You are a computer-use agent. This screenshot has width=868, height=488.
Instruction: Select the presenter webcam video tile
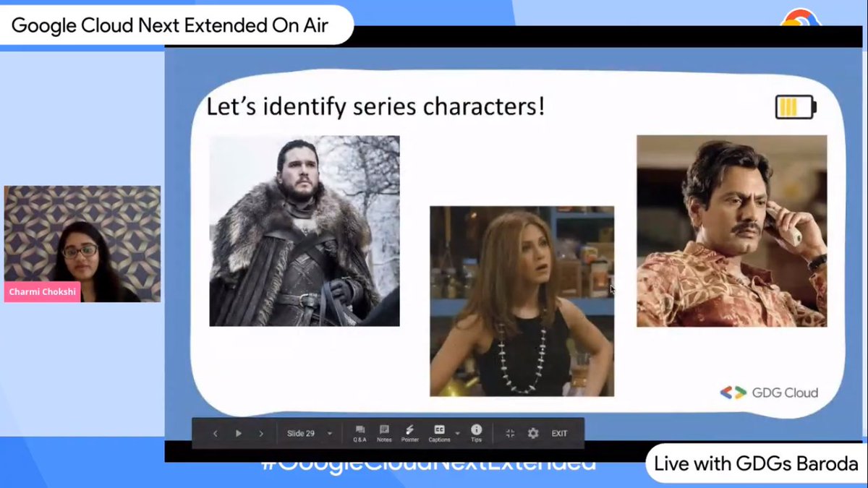82,244
